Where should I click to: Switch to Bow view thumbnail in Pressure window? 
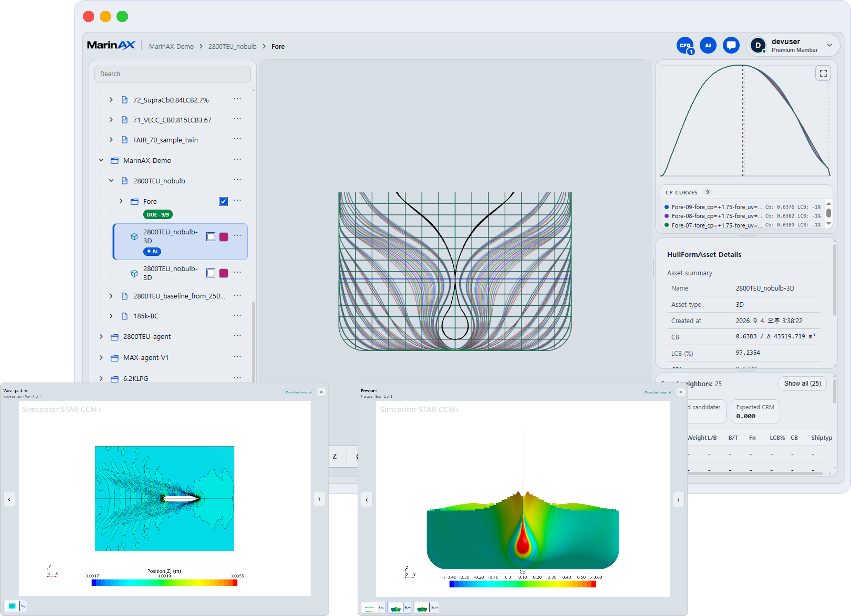(x=400, y=607)
